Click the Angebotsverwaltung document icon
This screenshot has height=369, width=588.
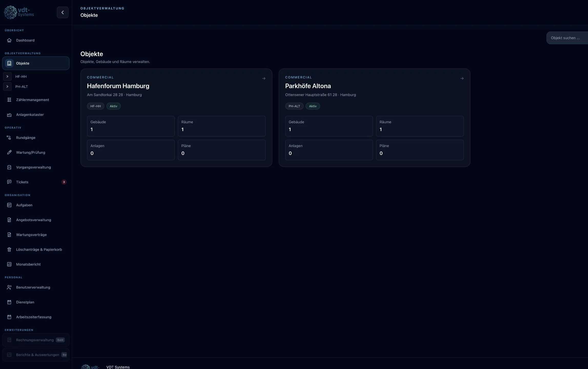pos(9,220)
